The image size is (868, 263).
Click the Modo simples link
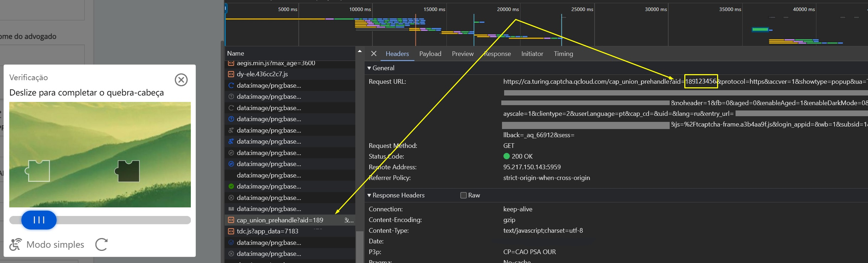[55, 244]
